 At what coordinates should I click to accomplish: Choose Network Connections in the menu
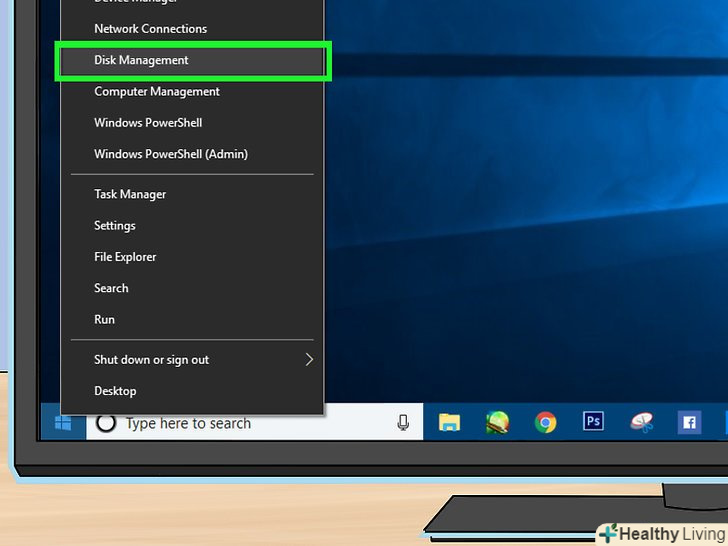pyautogui.click(x=150, y=29)
